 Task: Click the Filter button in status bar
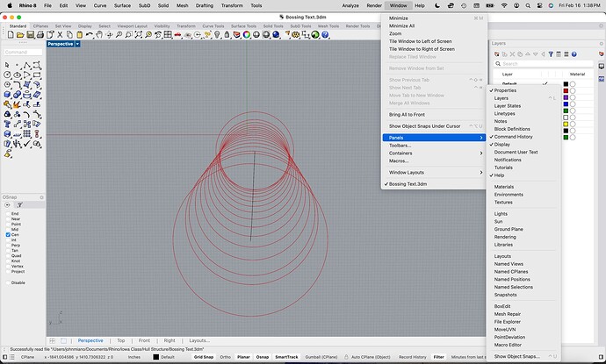point(438,357)
